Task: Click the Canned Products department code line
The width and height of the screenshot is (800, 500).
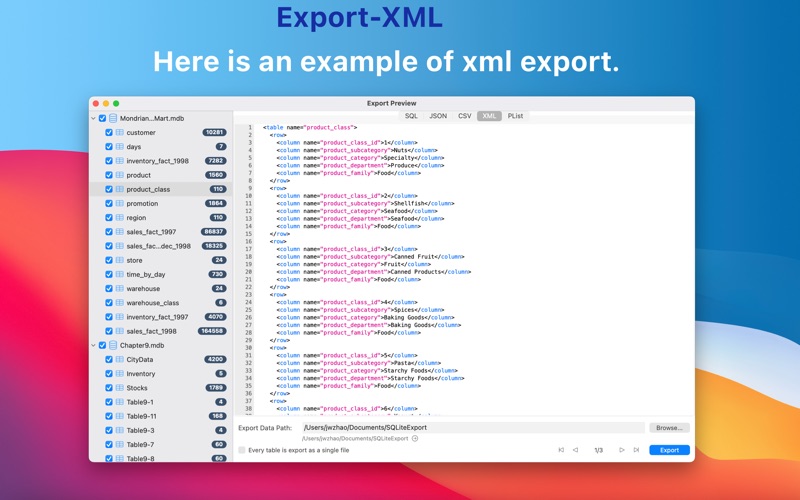Action: point(374,272)
